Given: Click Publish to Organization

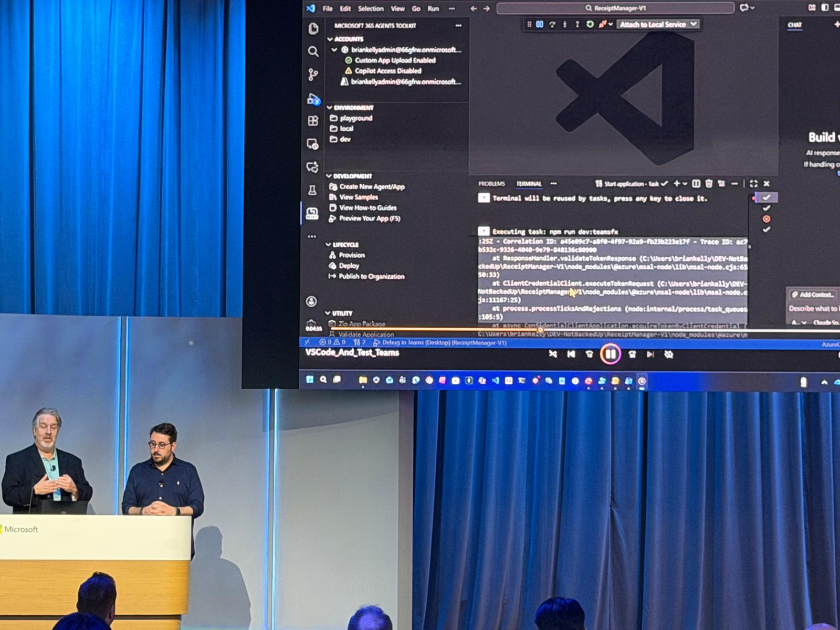Looking at the screenshot, I should (x=371, y=277).
